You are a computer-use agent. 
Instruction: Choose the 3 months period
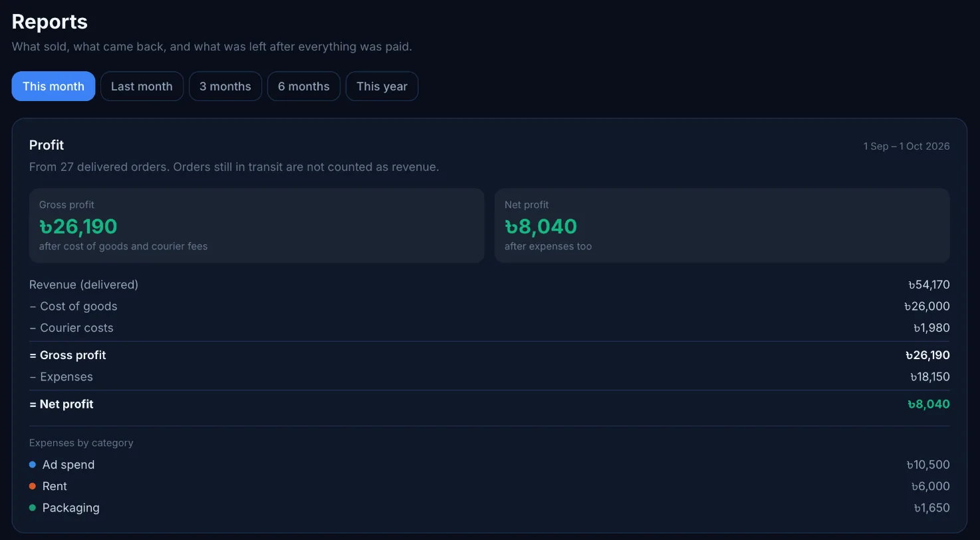[225, 86]
